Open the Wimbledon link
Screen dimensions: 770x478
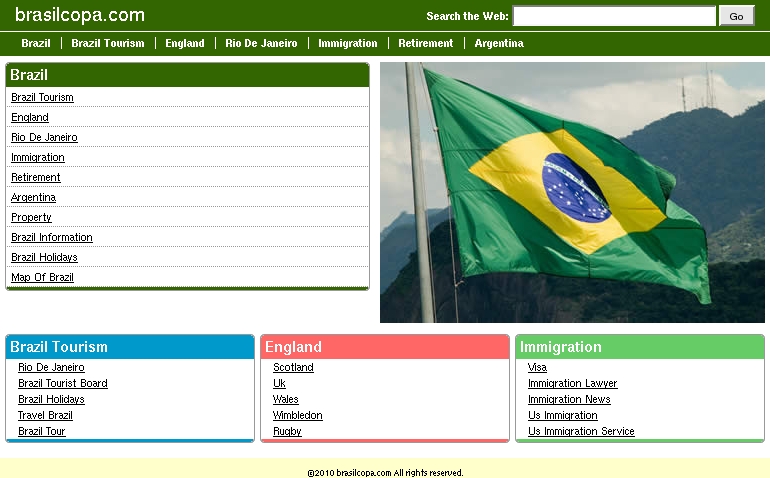(298, 415)
